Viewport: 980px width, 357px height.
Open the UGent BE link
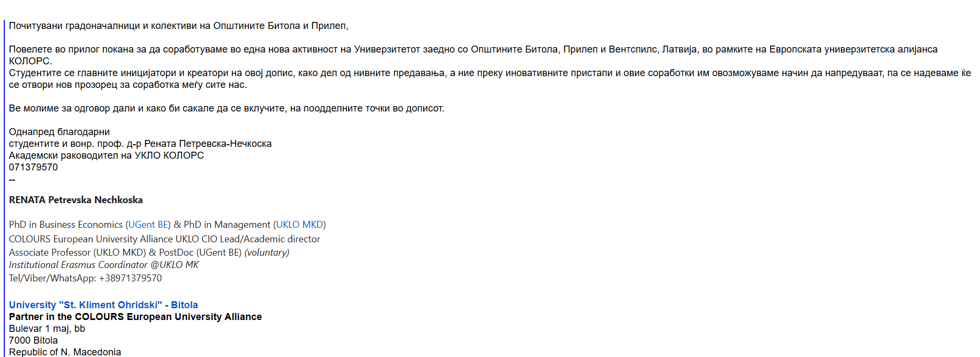[149, 225]
